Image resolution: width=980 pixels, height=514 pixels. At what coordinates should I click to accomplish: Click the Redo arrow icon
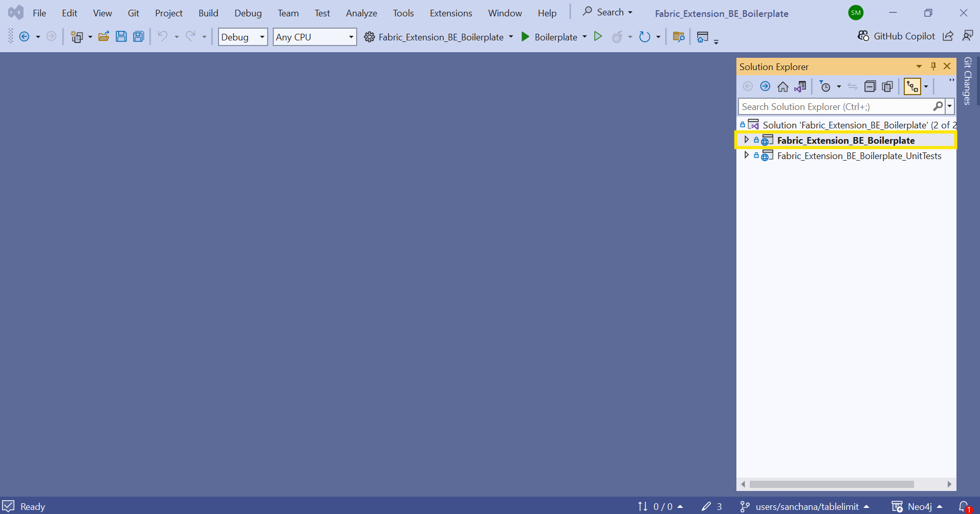(x=190, y=36)
